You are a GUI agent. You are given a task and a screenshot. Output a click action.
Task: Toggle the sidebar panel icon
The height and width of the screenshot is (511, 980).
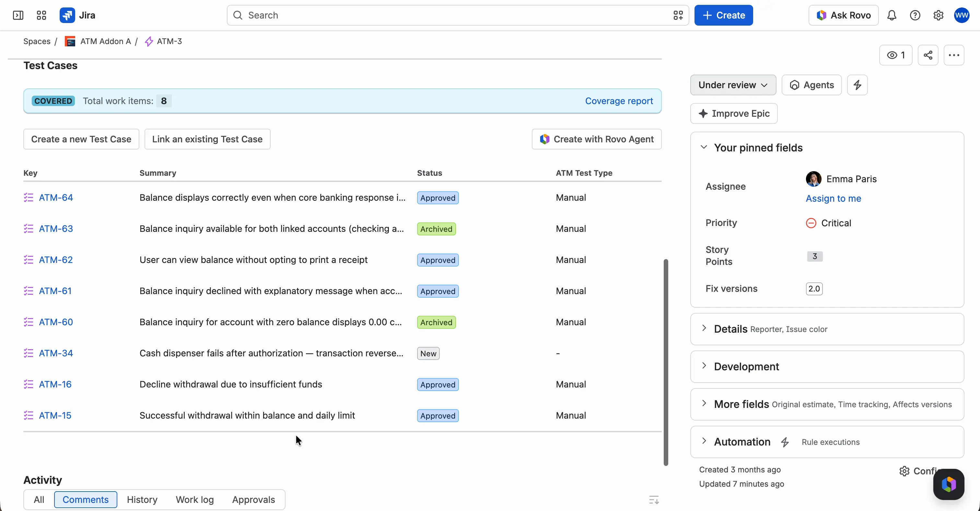pyautogui.click(x=18, y=15)
